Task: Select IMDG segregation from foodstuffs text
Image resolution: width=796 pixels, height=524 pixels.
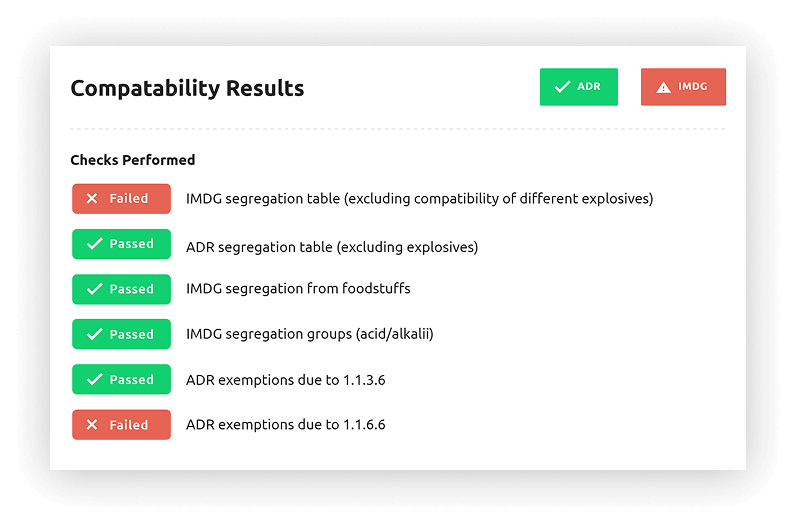Action: click(x=298, y=288)
